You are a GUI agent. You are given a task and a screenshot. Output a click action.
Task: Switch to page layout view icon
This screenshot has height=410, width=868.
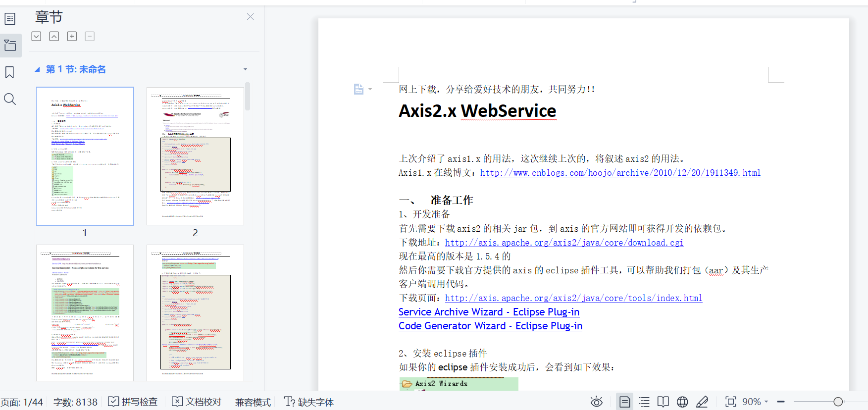(x=625, y=402)
